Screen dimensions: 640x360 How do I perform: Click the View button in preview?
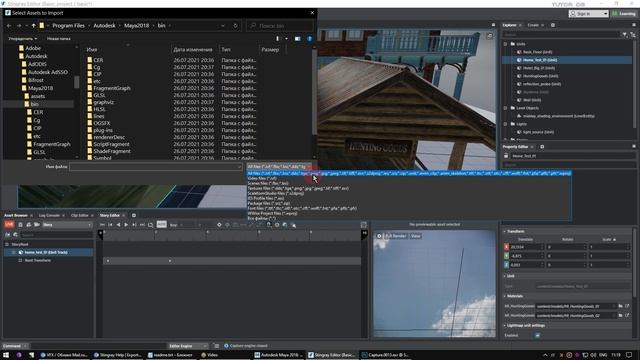[416, 236]
